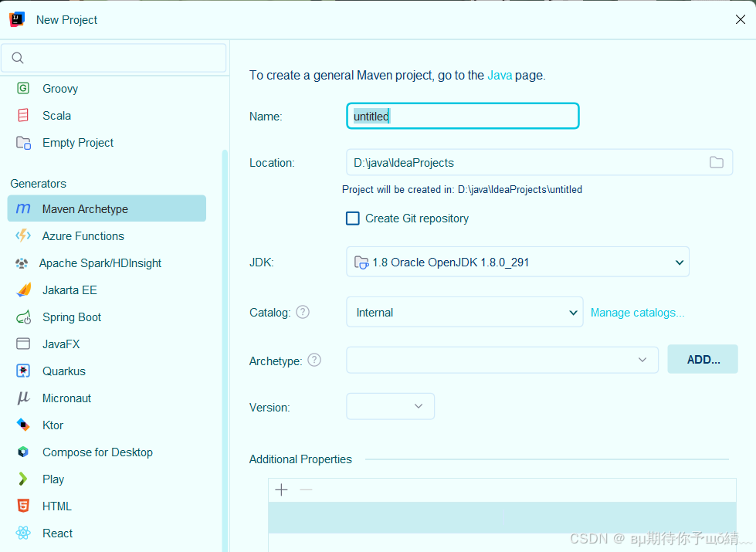Select the Ktor generator
The height and width of the screenshot is (552, 756).
53,425
